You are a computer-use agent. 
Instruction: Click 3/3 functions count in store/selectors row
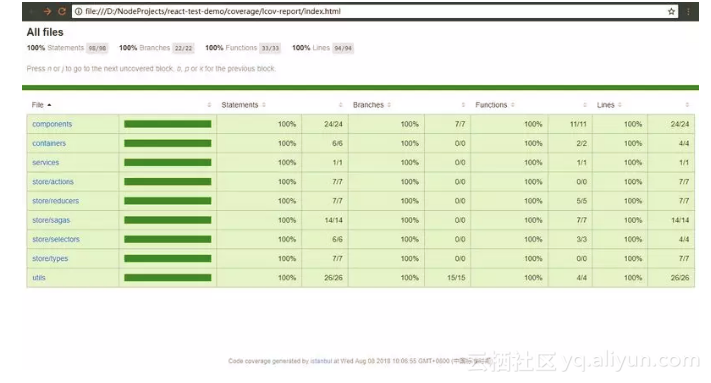[x=582, y=239]
